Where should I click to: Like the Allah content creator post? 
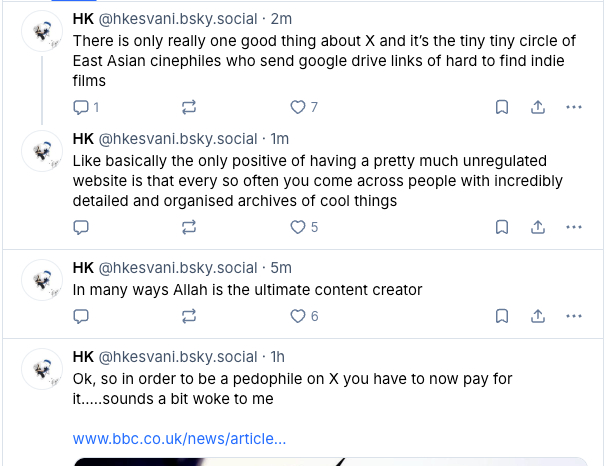click(297, 316)
